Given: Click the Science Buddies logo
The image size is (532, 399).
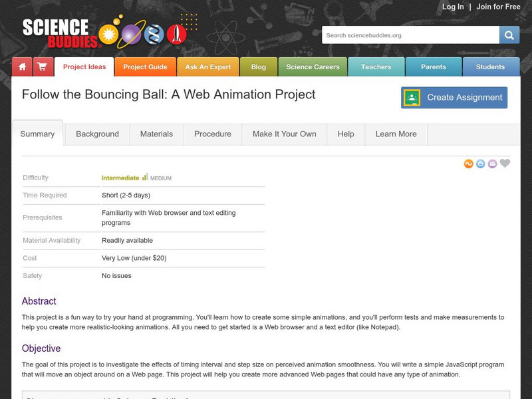Looking at the screenshot, I should 104,32.
